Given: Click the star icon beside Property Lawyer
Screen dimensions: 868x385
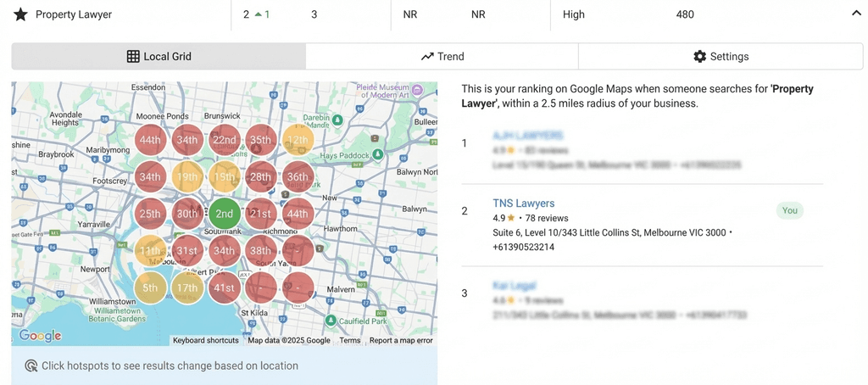Looking at the screenshot, I should [x=20, y=14].
